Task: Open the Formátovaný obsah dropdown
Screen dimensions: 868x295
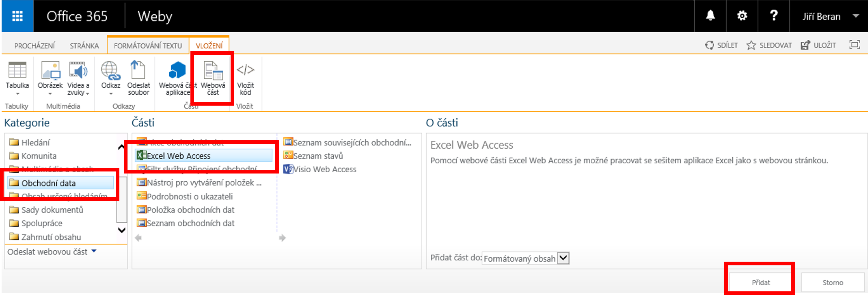Action: pos(563,258)
